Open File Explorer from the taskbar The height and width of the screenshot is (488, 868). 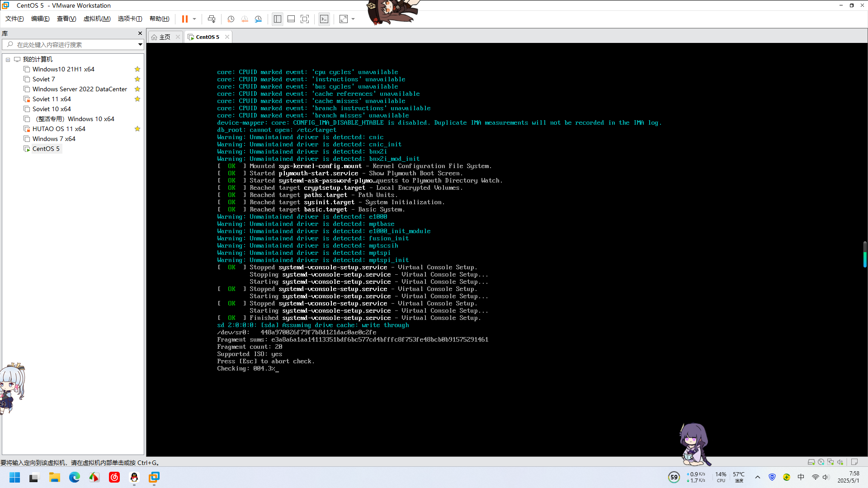[x=55, y=477]
